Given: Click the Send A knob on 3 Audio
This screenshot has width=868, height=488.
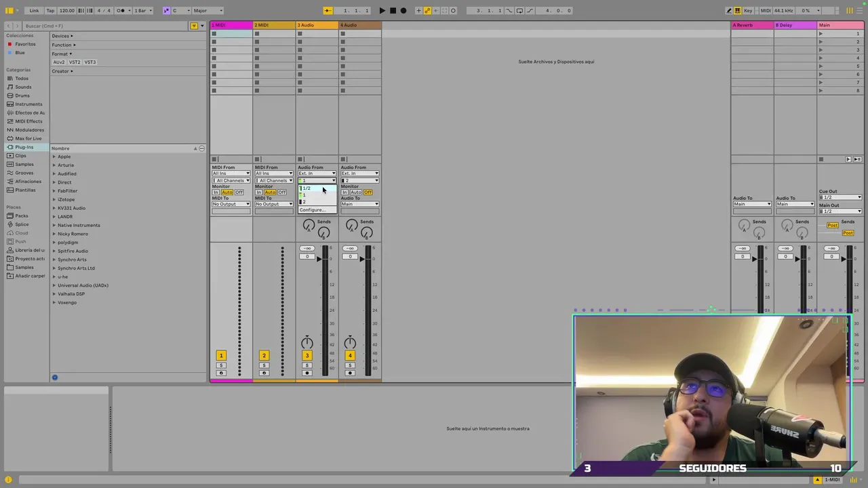Looking at the screenshot, I should pyautogui.click(x=309, y=225).
